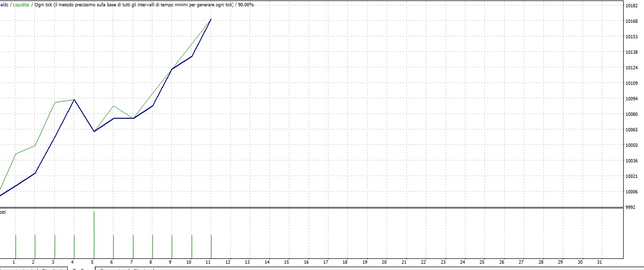The width and height of the screenshot is (644, 270).
Task: Click trade number 1 on the horizontal axis
Action: click(15, 262)
